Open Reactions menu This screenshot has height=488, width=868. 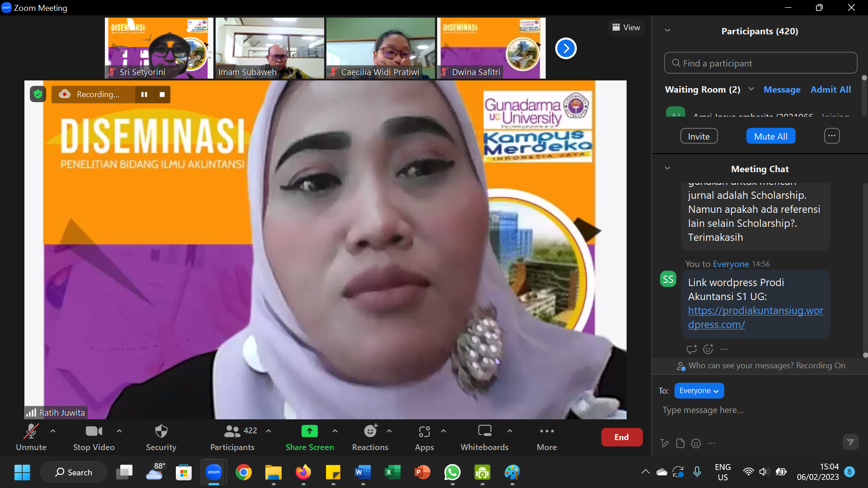370,437
